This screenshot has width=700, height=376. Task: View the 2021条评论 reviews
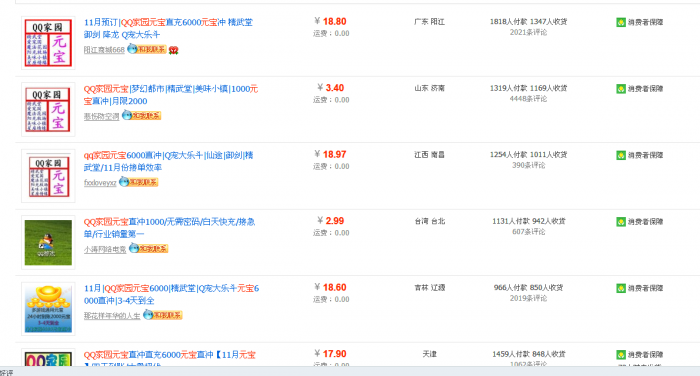pyautogui.click(x=529, y=32)
